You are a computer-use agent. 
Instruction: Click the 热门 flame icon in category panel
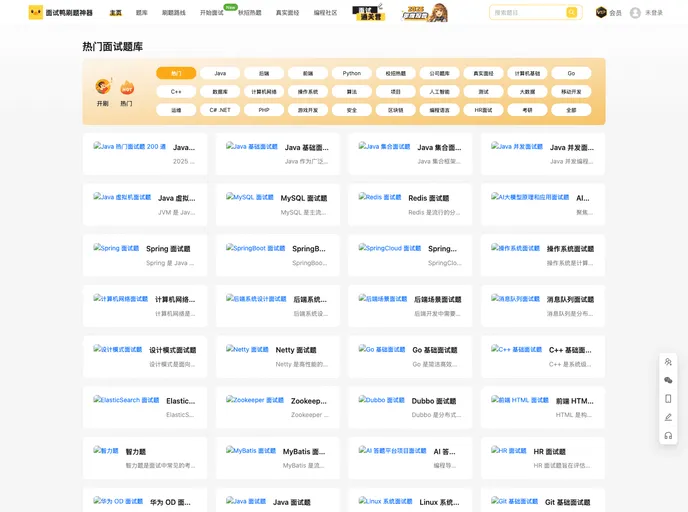(x=127, y=88)
